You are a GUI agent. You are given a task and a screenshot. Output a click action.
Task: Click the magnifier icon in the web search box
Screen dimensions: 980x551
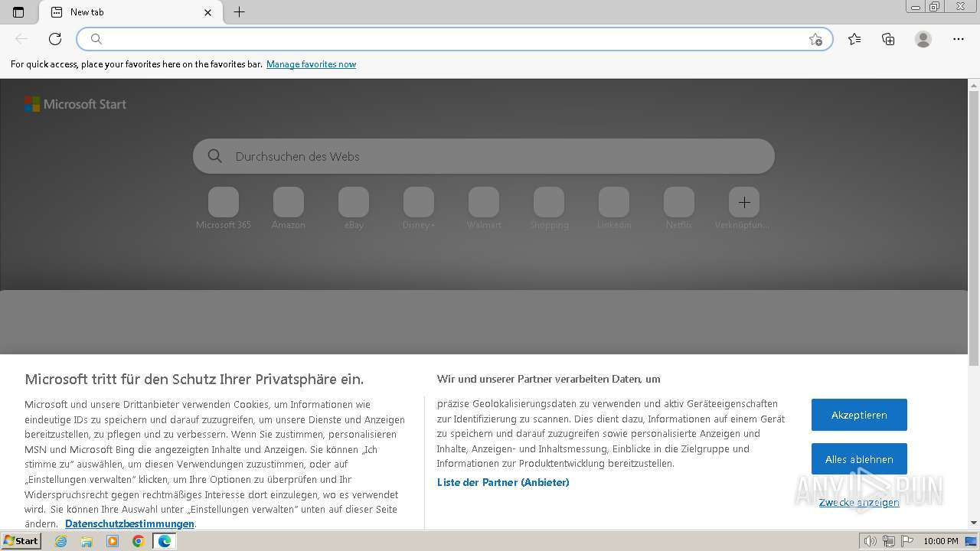(x=215, y=156)
